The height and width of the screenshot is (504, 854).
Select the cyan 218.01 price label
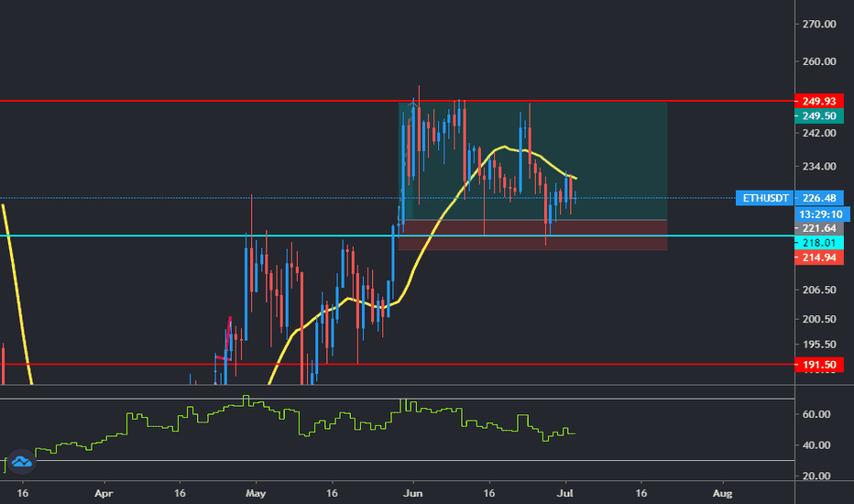819,243
